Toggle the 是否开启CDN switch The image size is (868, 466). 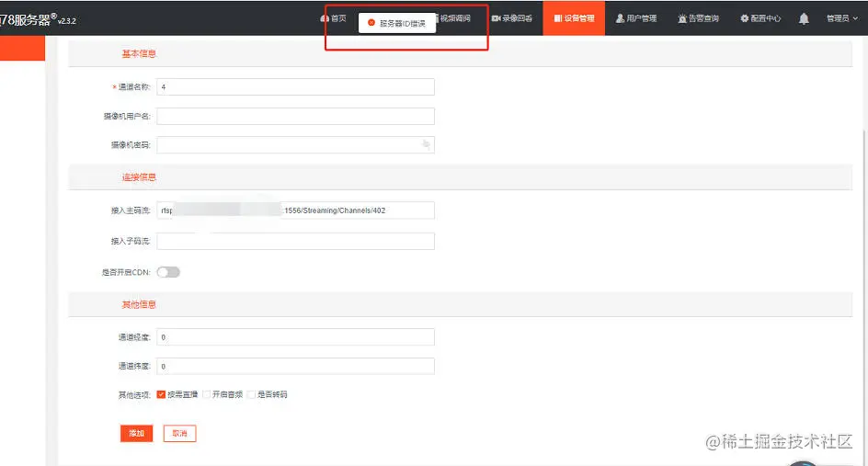[168, 272]
